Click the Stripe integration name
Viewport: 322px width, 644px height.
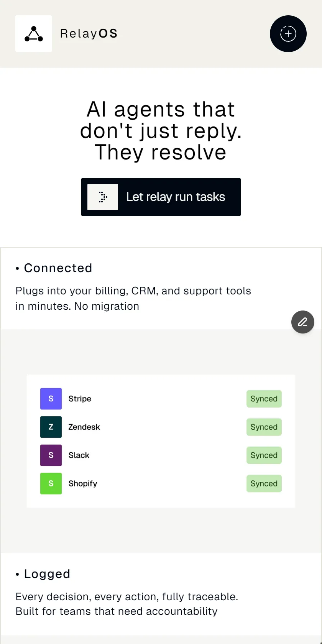[80, 399]
